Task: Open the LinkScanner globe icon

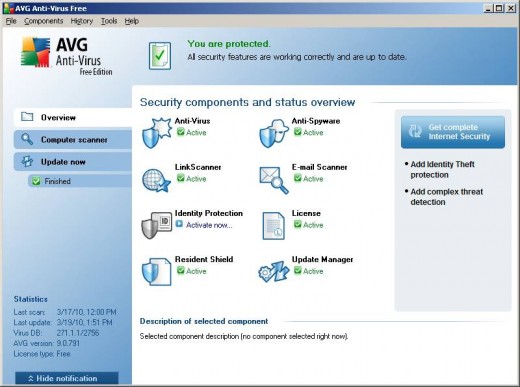Action: point(156,180)
